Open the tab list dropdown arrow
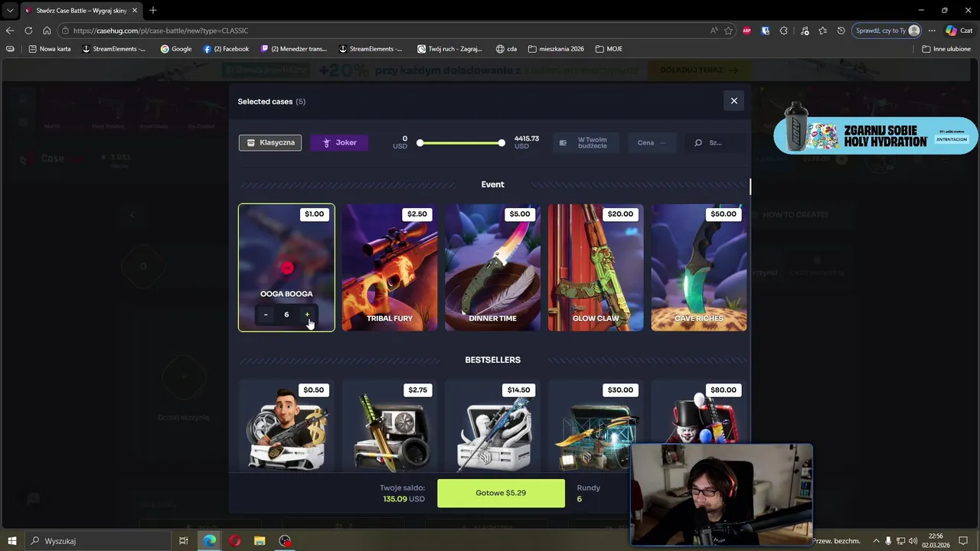Image resolution: width=980 pixels, height=551 pixels. point(10,11)
